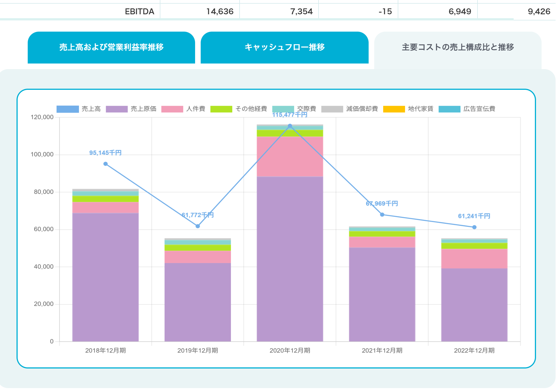The height and width of the screenshot is (392, 557).
Task: Hide the 売上原価 bar segments via legend
Action: click(117, 108)
